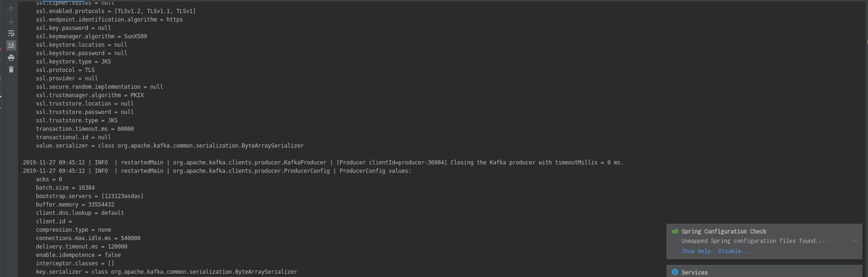Select the transactional.id = null line
Image resolution: width=868 pixels, height=277 pixels.
(x=73, y=137)
